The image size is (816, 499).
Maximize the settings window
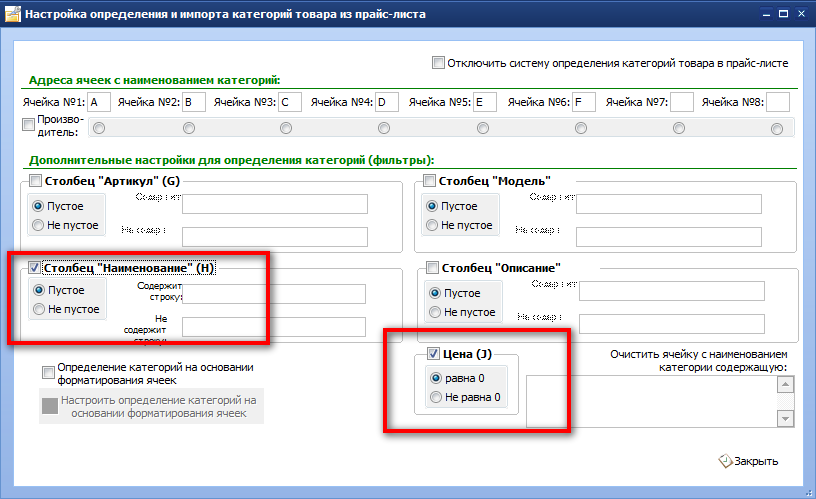click(x=783, y=14)
